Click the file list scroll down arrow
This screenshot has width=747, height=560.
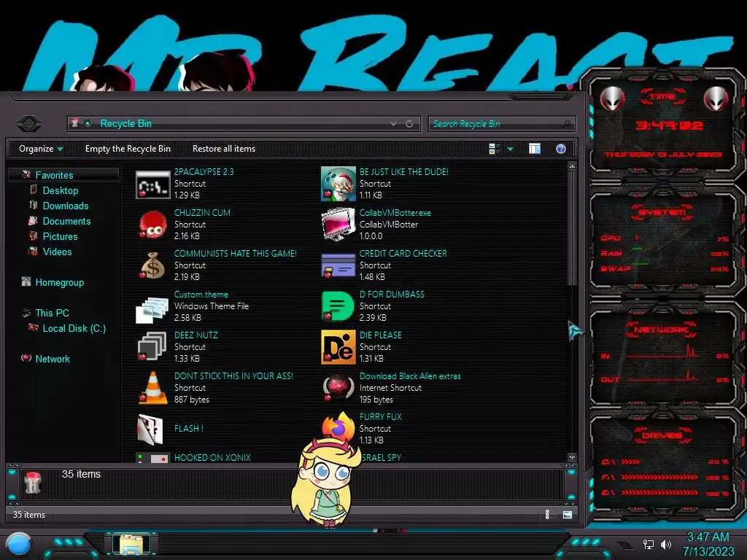click(x=572, y=458)
